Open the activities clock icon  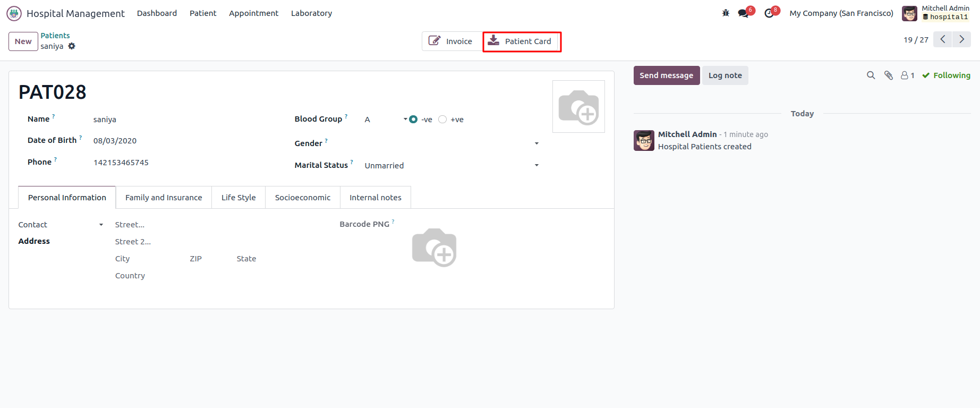click(769, 13)
